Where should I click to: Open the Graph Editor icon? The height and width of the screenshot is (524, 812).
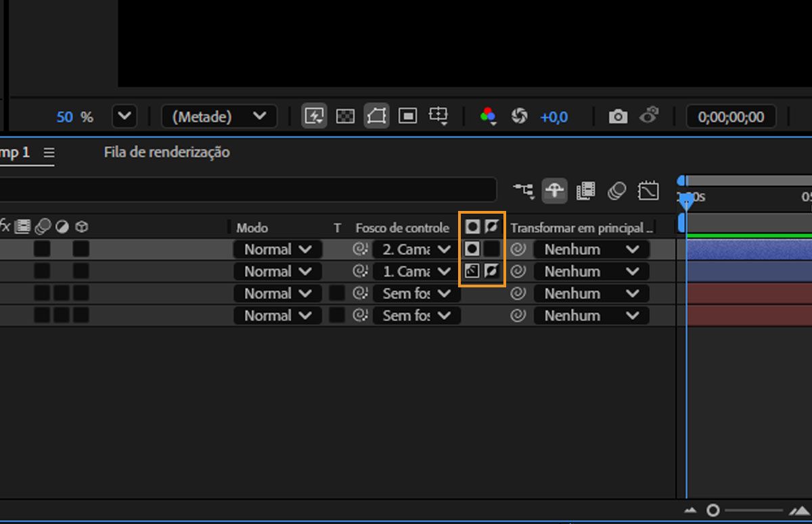click(x=648, y=191)
